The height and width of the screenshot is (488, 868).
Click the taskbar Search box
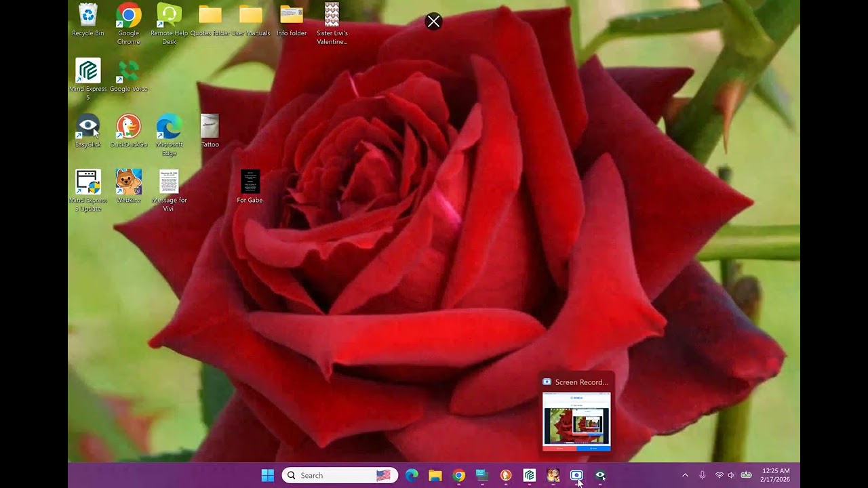[x=340, y=475]
